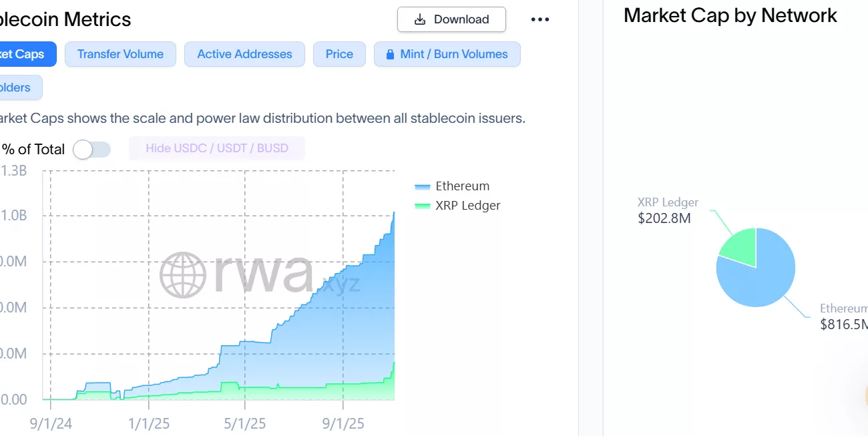This screenshot has width=868, height=436.
Task: Click the Market Cap by Network heading
Action: coord(730,15)
